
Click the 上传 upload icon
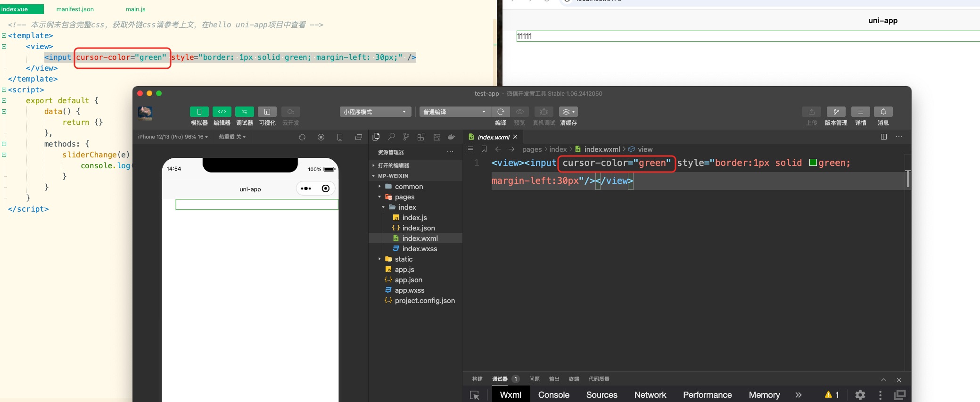point(811,112)
